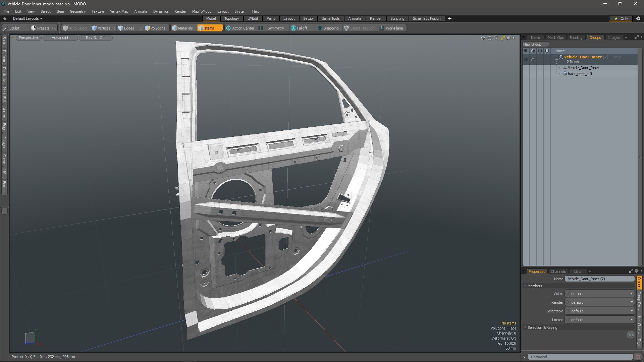
Task: Open the Render members dropdown
Action: [602, 302]
